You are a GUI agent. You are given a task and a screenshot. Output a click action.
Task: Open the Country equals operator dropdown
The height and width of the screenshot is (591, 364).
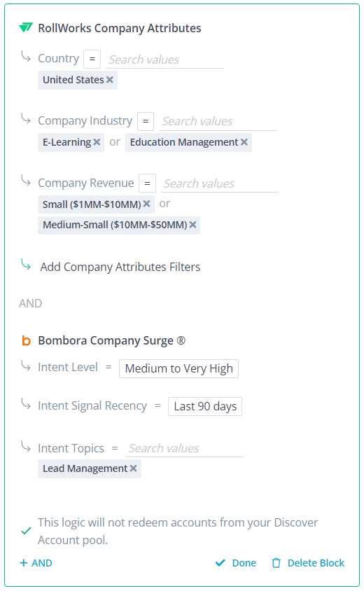(92, 60)
